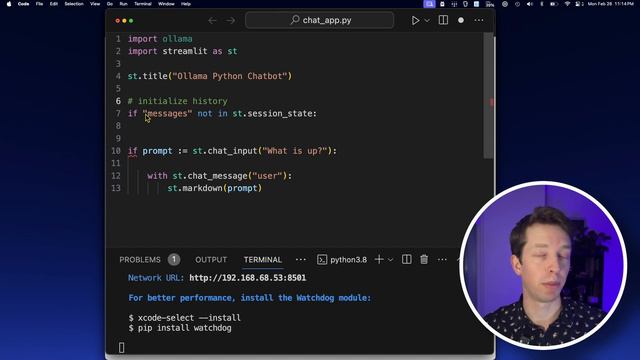Select the python3.8 terminal label
The height and width of the screenshot is (360, 640).
348,260
